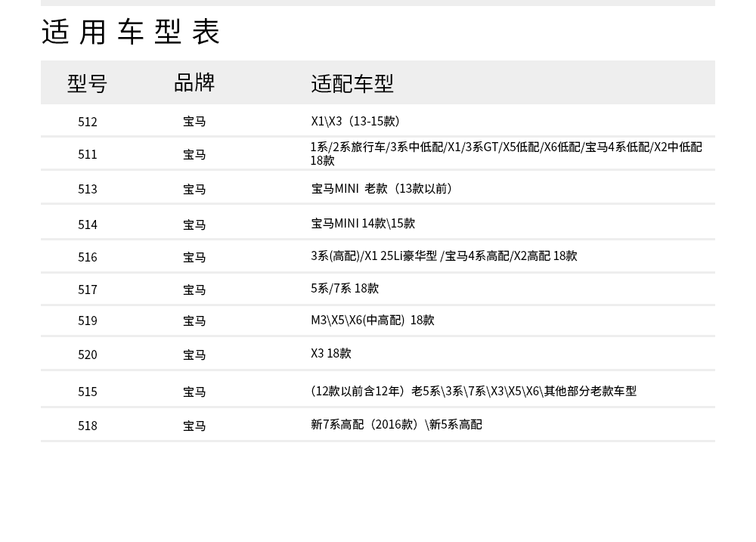Click the title 适用车型表
Image resolution: width=756 pixels, height=542 pixels.
point(131,32)
